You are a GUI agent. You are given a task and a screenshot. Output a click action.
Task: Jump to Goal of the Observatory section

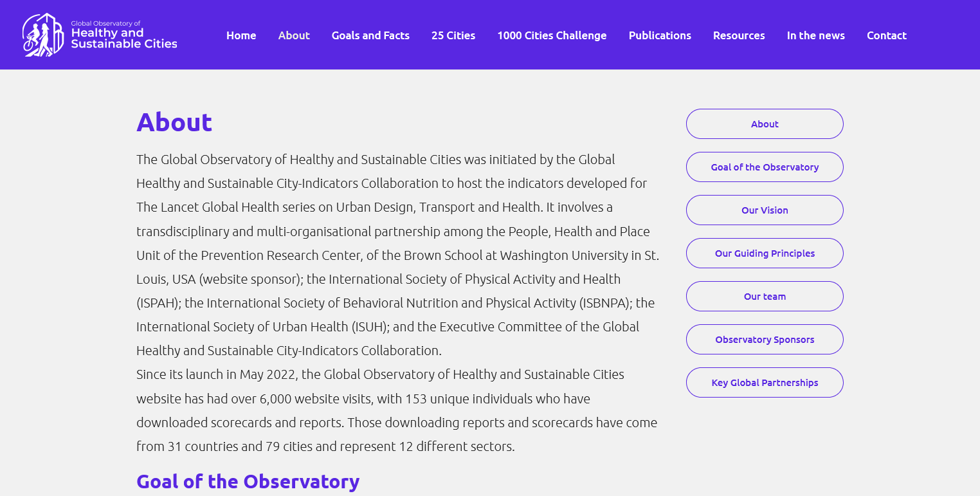[x=765, y=167]
